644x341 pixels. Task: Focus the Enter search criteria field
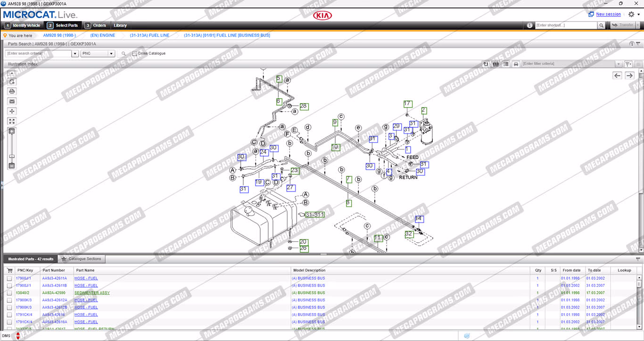(38, 54)
